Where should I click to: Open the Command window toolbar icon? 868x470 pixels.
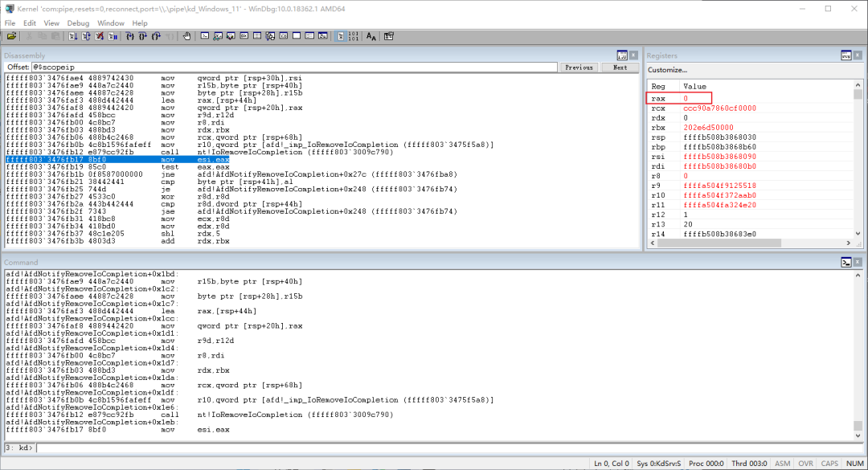pyautogui.click(x=206, y=35)
